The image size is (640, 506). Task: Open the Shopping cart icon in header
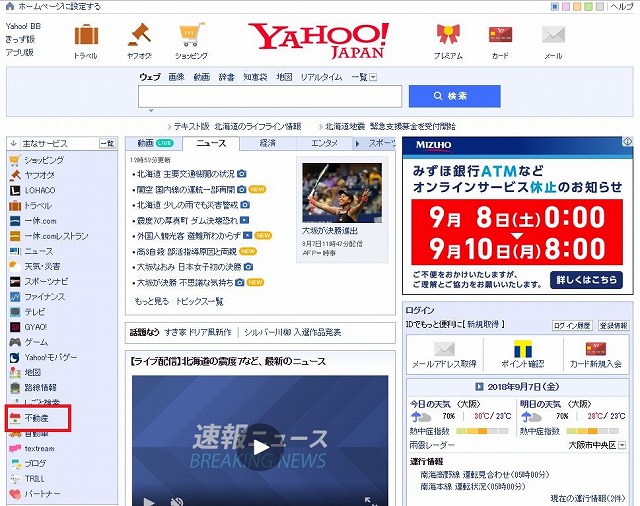pyautogui.click(x=191, y=35)
